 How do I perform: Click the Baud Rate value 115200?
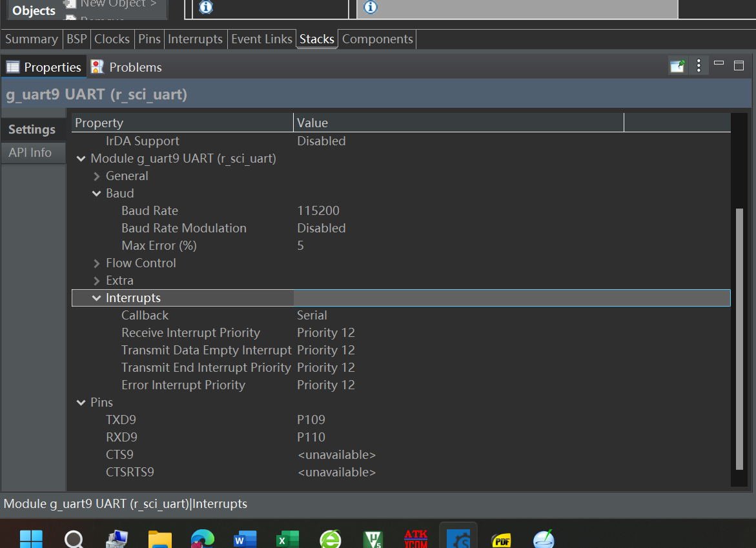318,210
